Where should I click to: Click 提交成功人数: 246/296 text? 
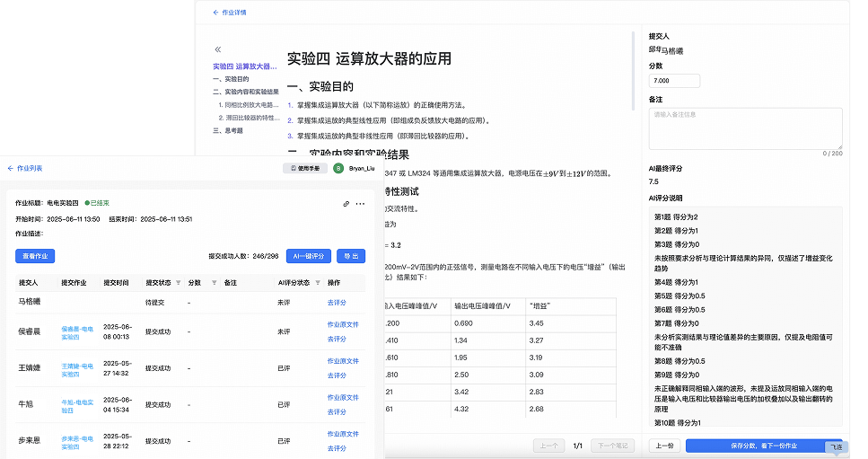(x=243, y=256)
